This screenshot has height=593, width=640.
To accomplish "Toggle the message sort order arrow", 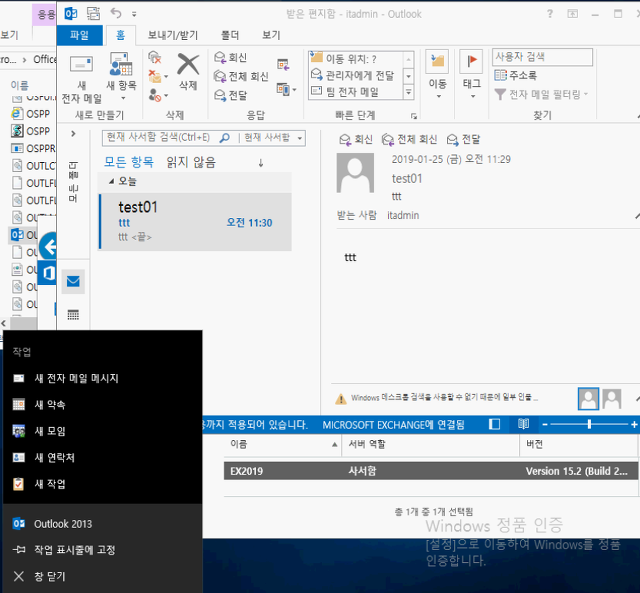I will [x=260, y=163].
